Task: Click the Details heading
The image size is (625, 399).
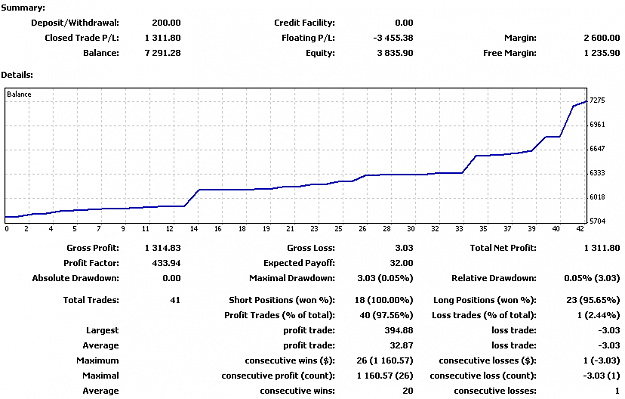Action: pos(17,75)
